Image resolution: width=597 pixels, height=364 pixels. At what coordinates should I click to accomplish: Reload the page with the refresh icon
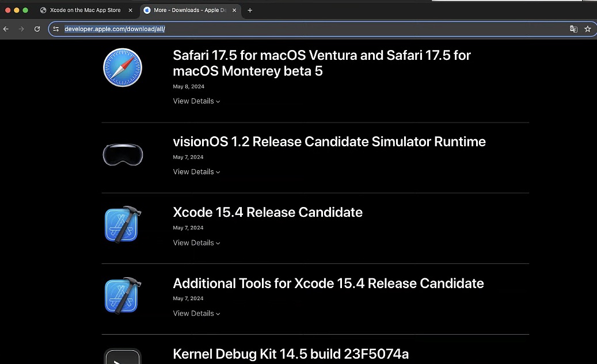[x=37, y=29]
